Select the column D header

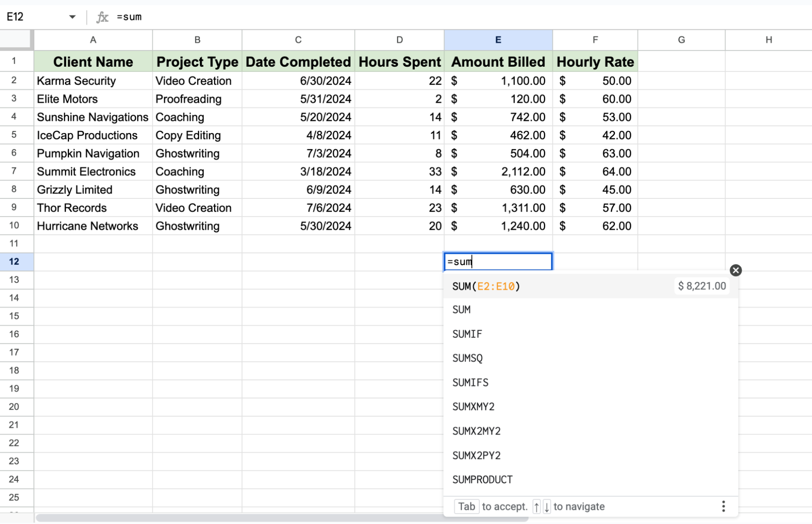click(x=399, y=40)
